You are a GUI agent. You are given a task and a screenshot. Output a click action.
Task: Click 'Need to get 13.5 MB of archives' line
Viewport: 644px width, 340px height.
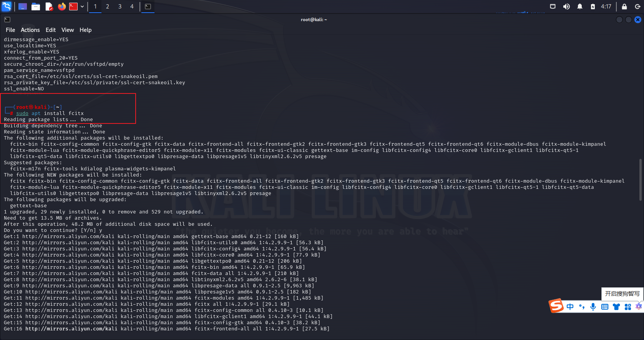click(53, 218)
